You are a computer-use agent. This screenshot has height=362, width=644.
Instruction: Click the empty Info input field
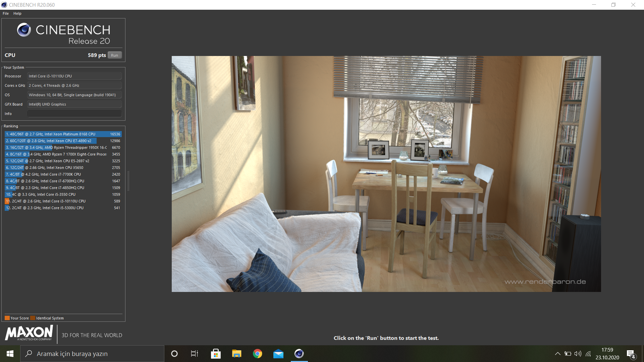click(74, 114)
